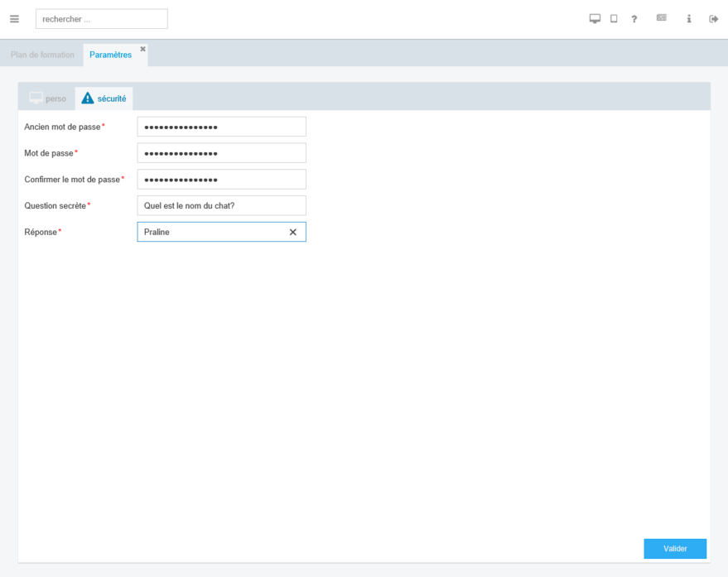This screenshot has width=728, height=577.
Task: Open the hamburger menu
Action: tap(14, 19)
